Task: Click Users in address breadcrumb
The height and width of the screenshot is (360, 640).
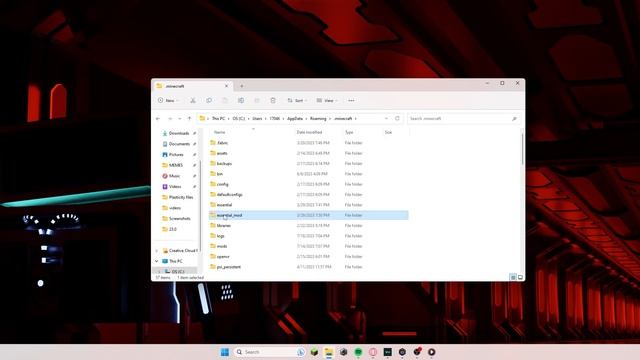Action: pyautogui.click(x=257, y=119)
